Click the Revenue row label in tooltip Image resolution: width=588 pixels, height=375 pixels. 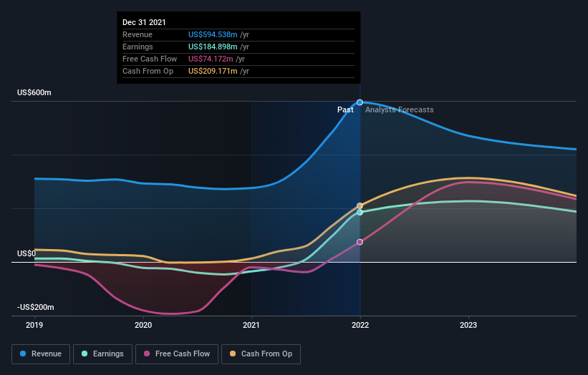(138, 34)
